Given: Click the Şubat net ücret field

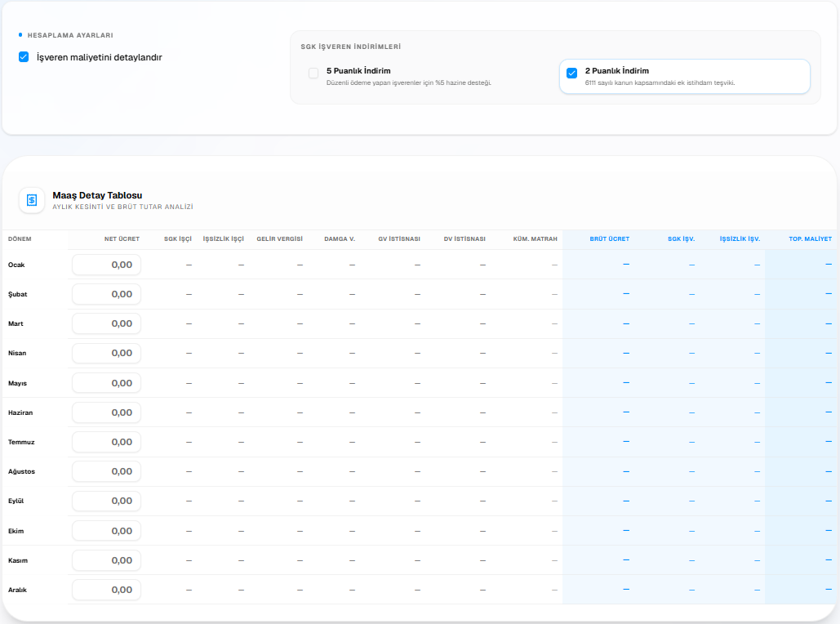Looking at the screenshot, I should tap(107, 294).
